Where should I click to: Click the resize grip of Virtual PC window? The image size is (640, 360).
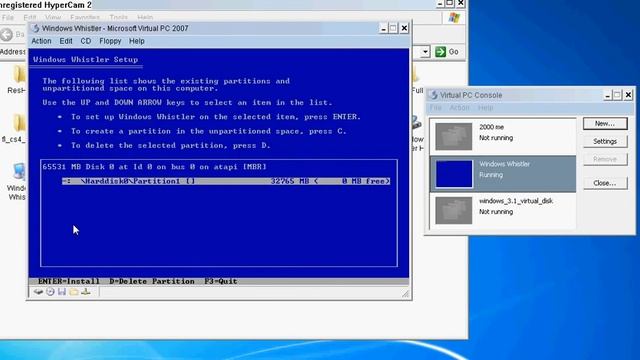coord(405,293)
